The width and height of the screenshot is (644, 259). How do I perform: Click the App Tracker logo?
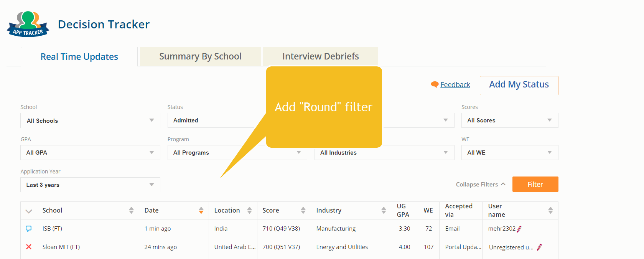coord(28,24)
